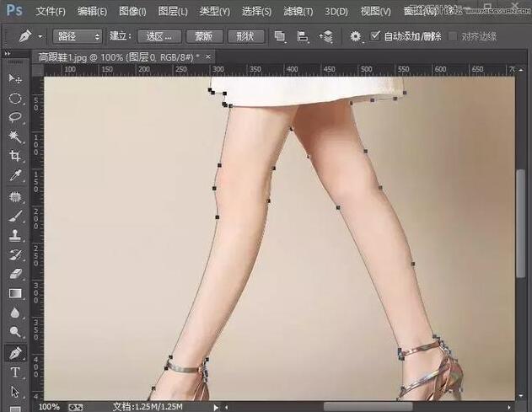Viewport: 532px width, 412px height.
Task: Open the status bar info arrow menu
Action: 216,407
